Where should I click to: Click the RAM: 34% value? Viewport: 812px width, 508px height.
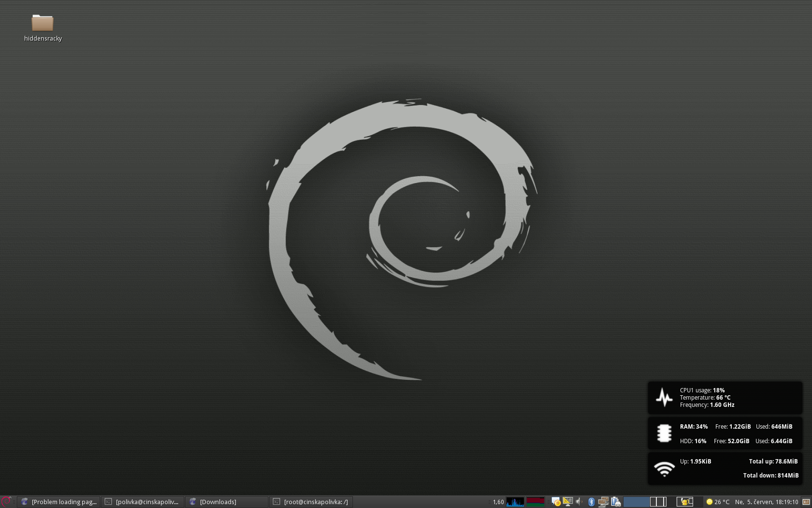(694, 427)
